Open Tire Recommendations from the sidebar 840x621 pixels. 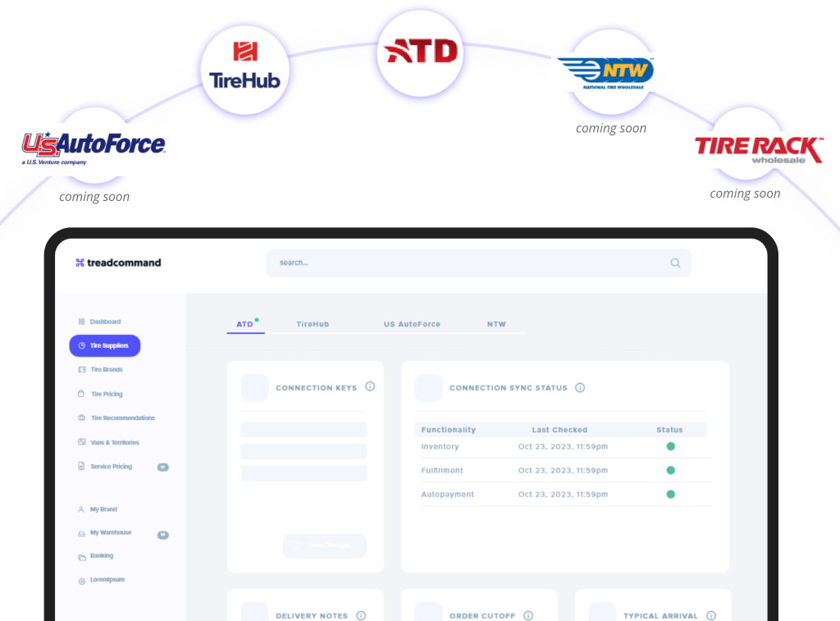[80, 418]
